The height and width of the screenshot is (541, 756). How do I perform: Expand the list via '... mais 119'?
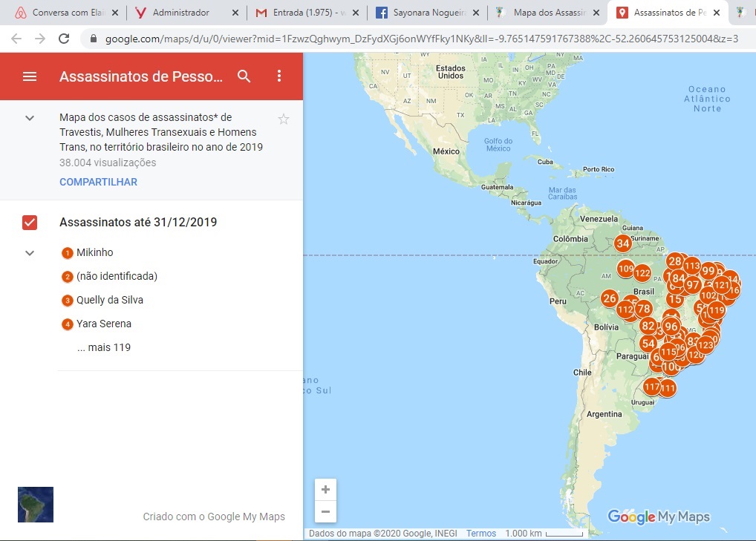coord(104,347)
